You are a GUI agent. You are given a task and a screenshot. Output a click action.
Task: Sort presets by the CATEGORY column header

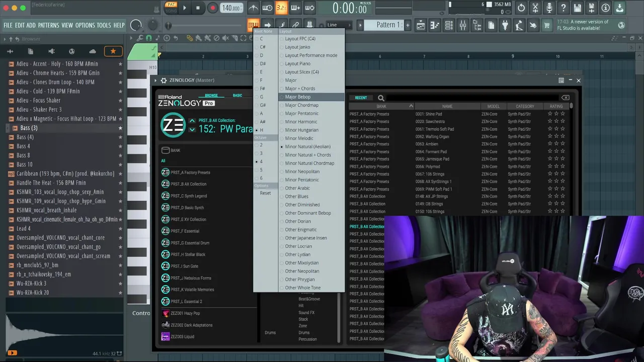[x=524, y=107]
